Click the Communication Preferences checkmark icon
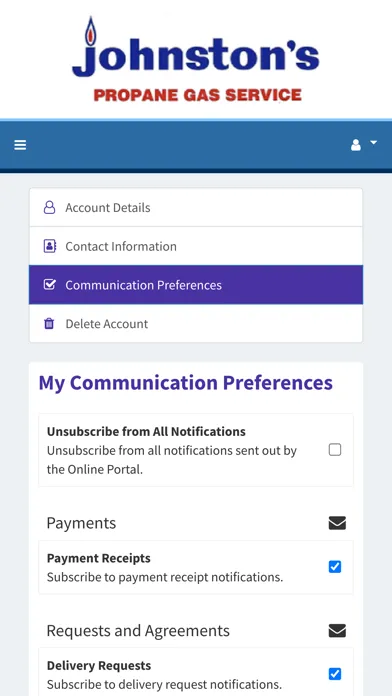392x696 pixels. tap(49, 285)
